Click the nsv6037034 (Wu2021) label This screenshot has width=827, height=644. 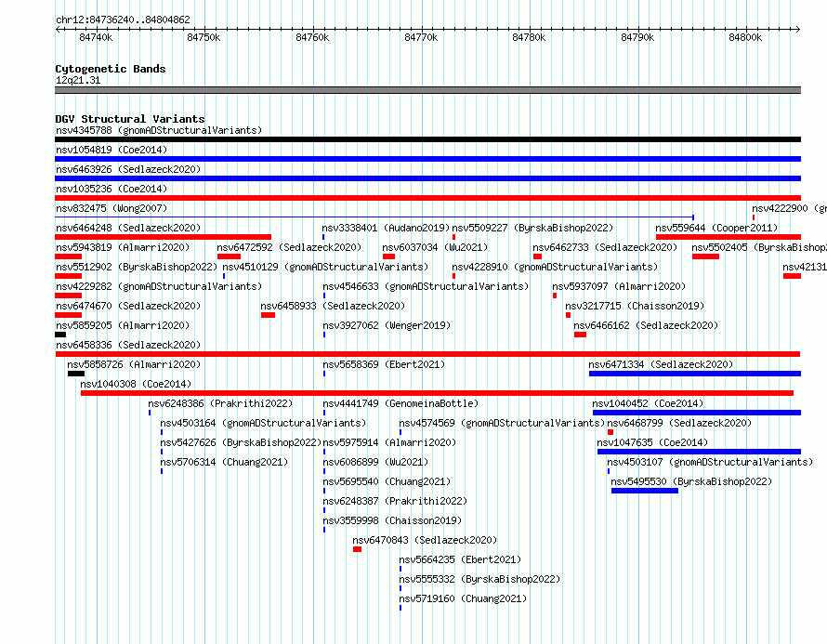(435, 247)
